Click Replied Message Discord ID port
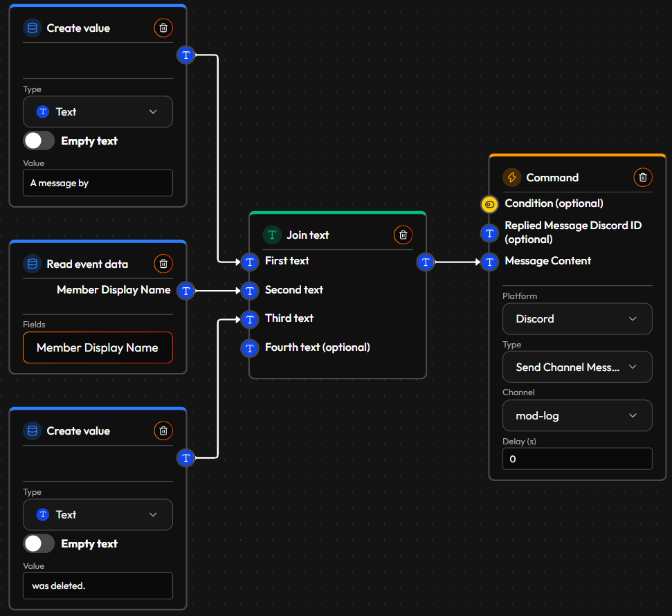The image size is (672, 616). pos(489,233)
